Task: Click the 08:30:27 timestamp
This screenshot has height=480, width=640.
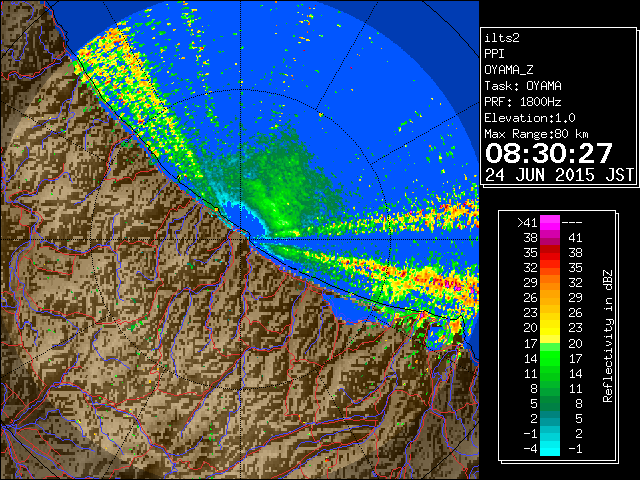Action: (x=549, y=153)
